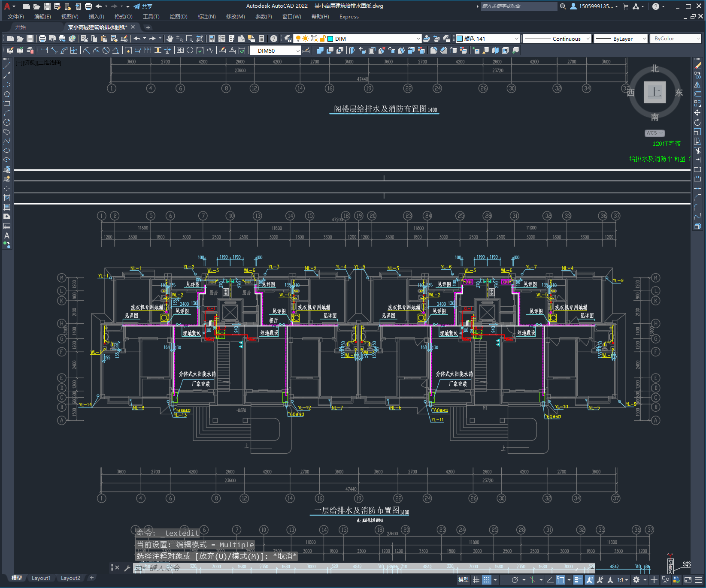The height and width of the screenshot is (588, 706).
Task: Click the cyan swatch in color 141 box
Action: (460, 39)
